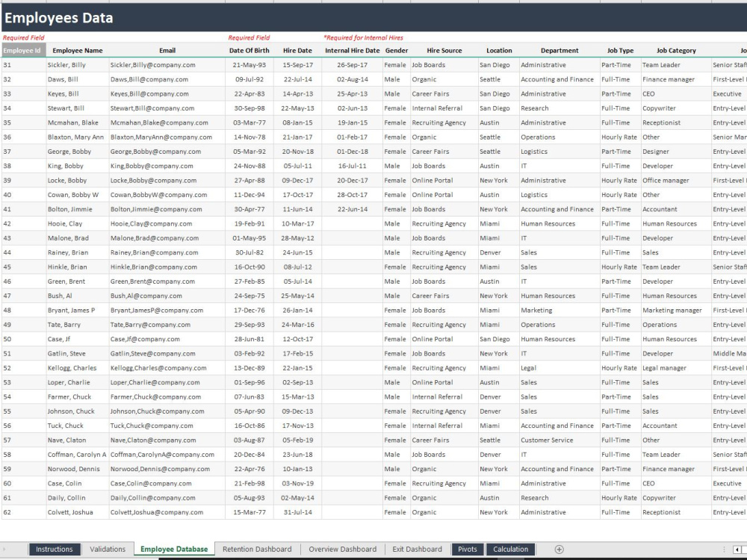Switch to the Validations sheet

[x=108, y=549]
